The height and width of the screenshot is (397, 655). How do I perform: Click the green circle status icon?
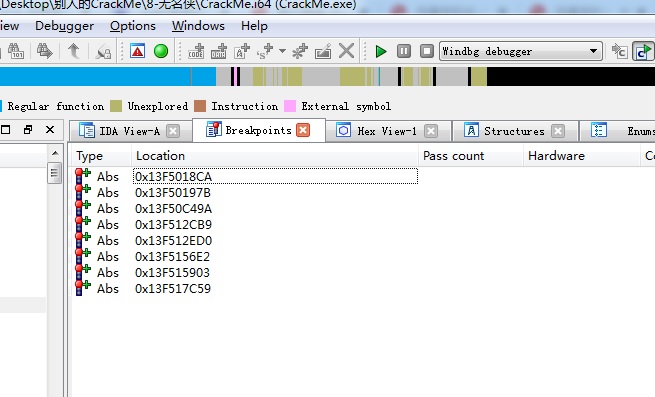click(x=161, y=51)
